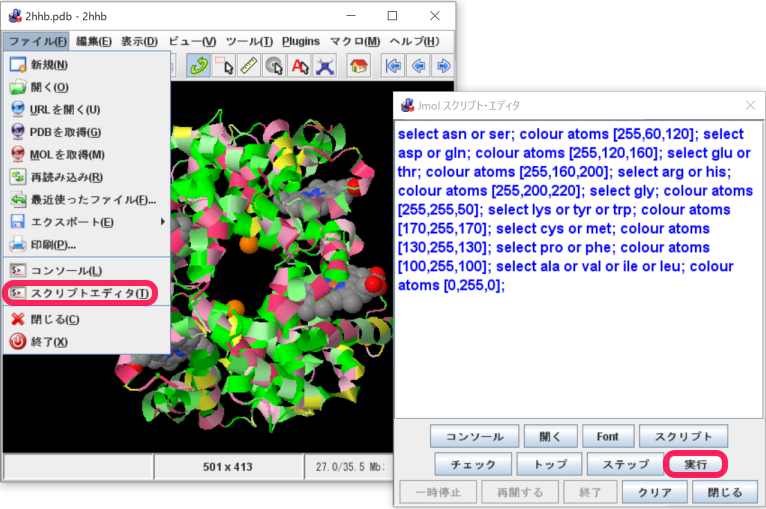Go to next frame arrow icon
The width and height of the screenshot is (766, 509).
[x=443, y=65]
